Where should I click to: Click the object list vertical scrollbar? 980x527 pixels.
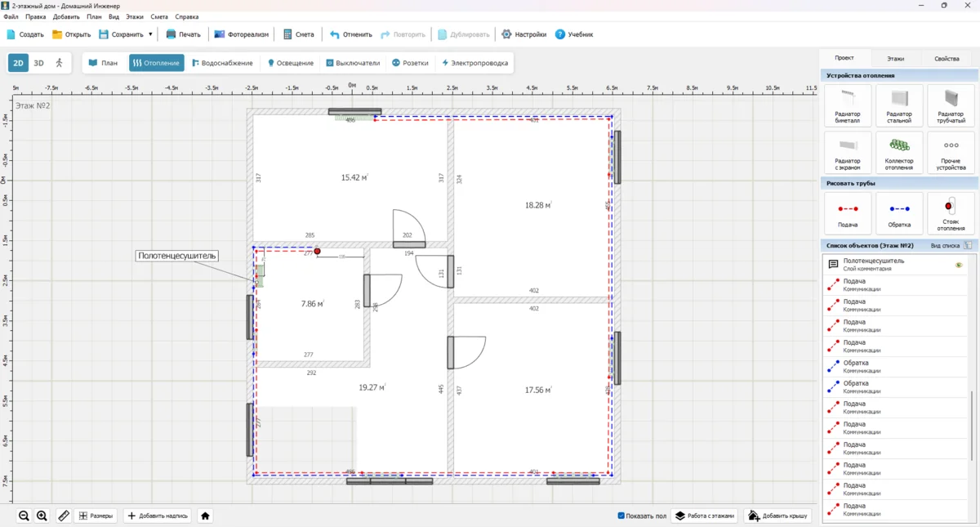pyautogui.click(x=972, y=427)
